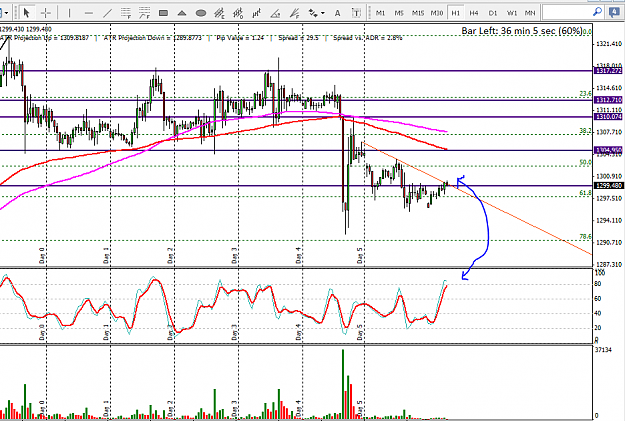Viewport: 625px width, 421px height.
Task: Select the triangle shape tool
Action: (182, 13)
